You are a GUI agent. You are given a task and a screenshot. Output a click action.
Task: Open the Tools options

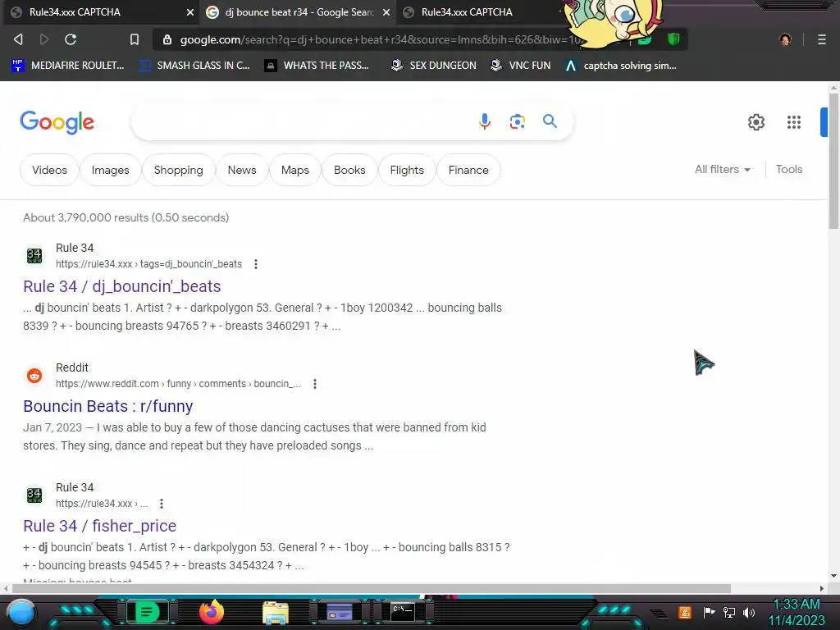(x=789, y=169)
